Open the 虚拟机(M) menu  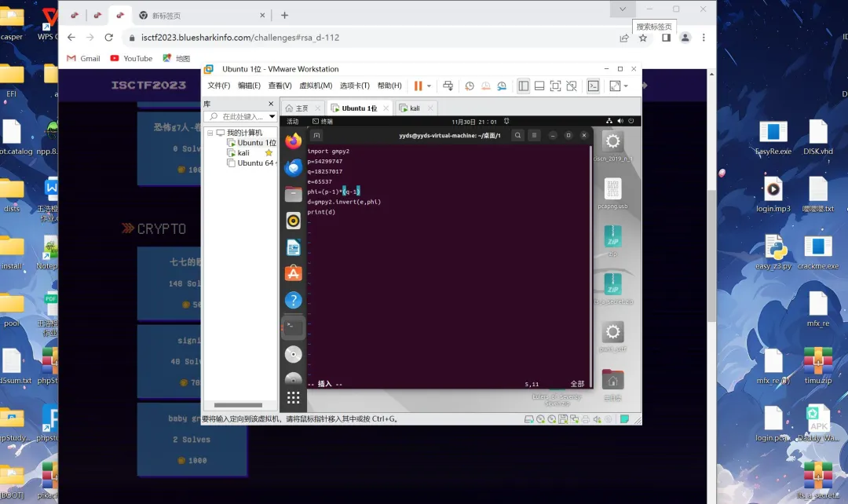pyautogui.click(x=316, y=86)
